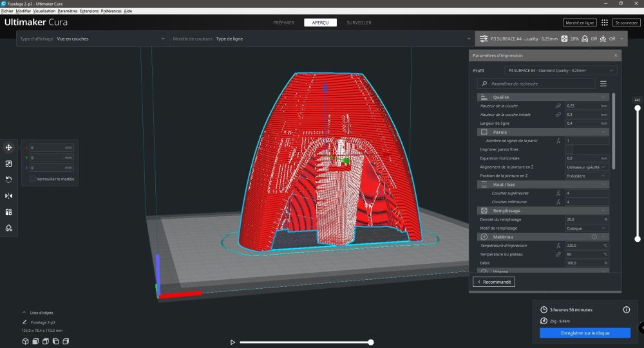Click the Matériau info circle icon
644x348 pixels.
(594, 237)
